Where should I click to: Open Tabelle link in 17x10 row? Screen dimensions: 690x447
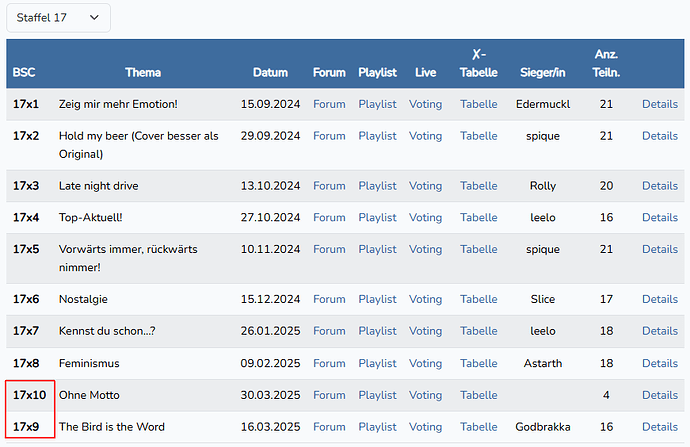479,396
